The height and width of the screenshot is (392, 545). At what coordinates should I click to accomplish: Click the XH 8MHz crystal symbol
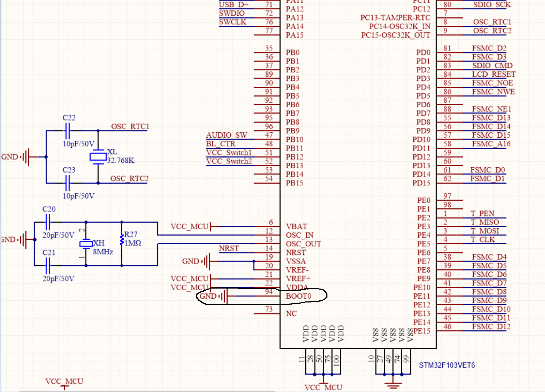(86, 244)
